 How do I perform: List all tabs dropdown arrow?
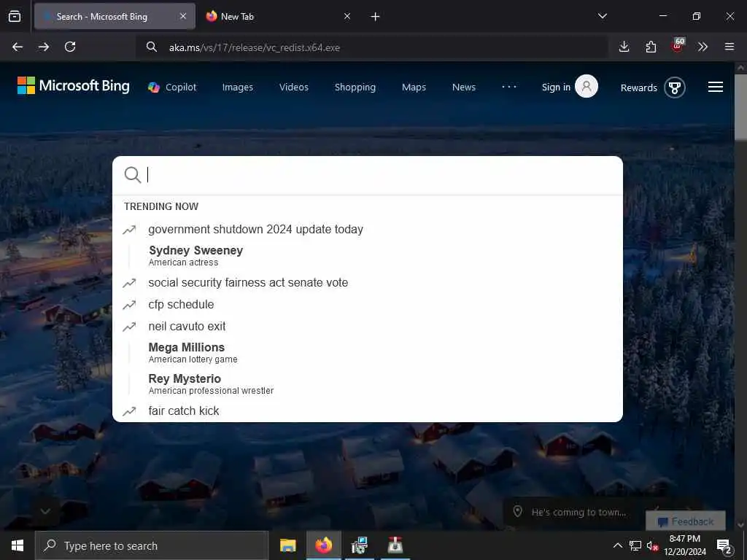pos(603,16)
